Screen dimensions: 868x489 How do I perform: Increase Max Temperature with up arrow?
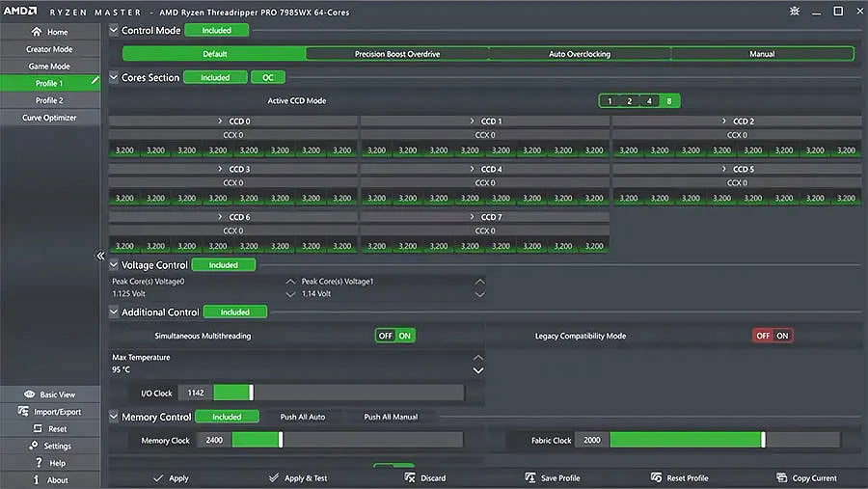point(478,357)
